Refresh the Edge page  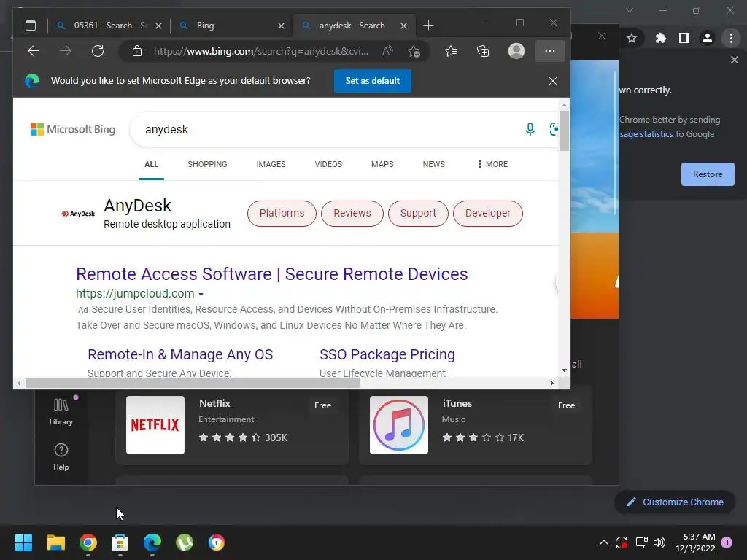pos(98,51)
